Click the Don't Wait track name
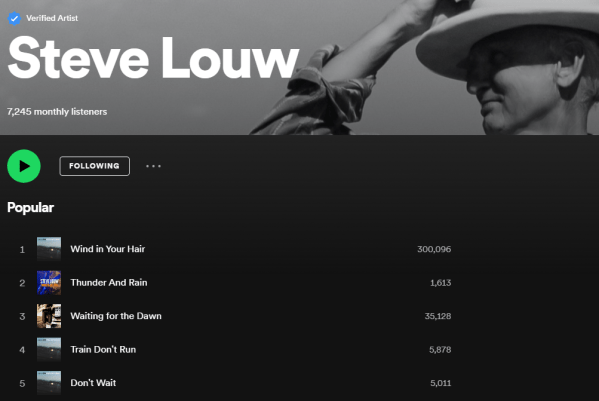 click(x=93, y=383)
